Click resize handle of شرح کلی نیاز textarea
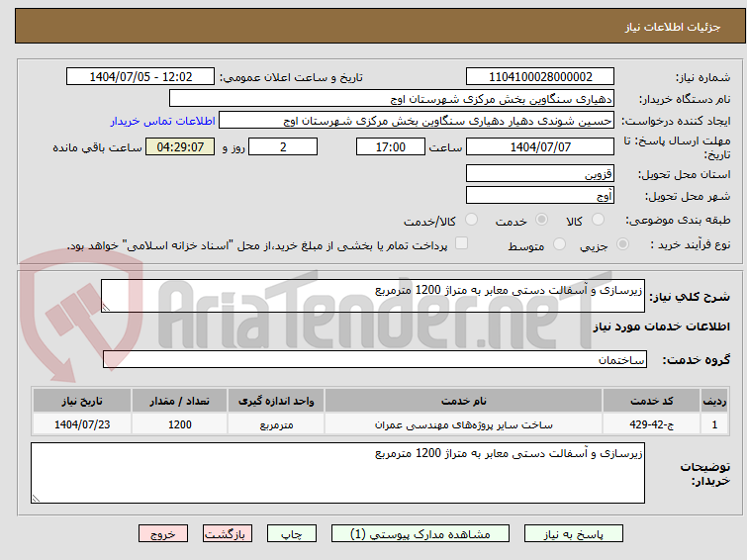The height and width of the screenshot is (560, 747). tap(106, 308)
